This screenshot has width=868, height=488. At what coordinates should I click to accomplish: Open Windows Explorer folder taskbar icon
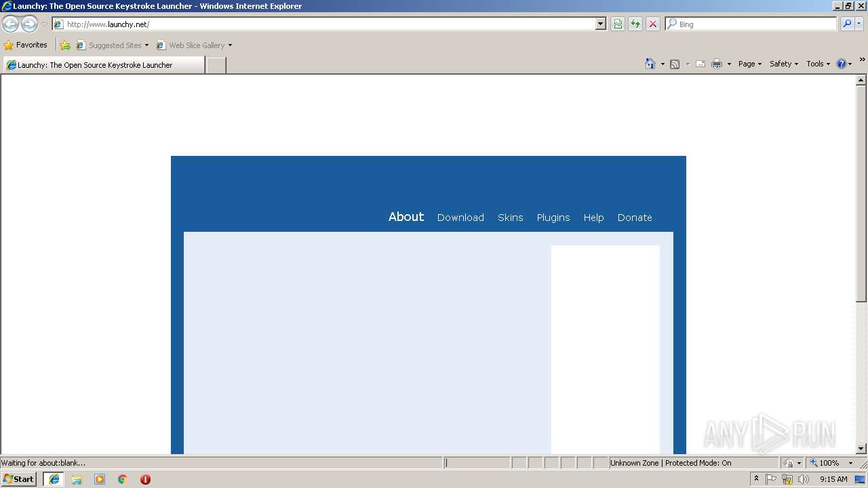(77, 479)
